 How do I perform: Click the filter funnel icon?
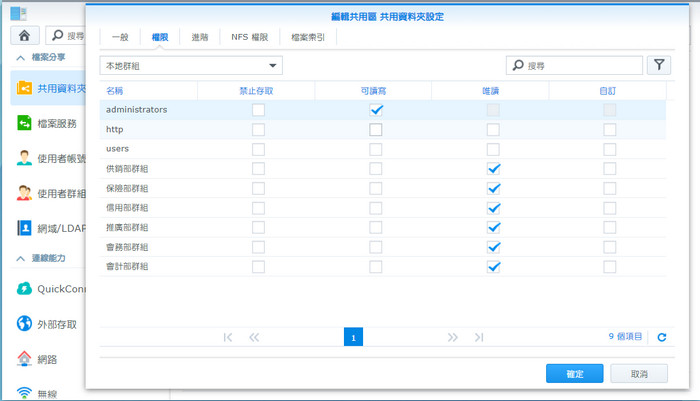(x=659, y=65)
